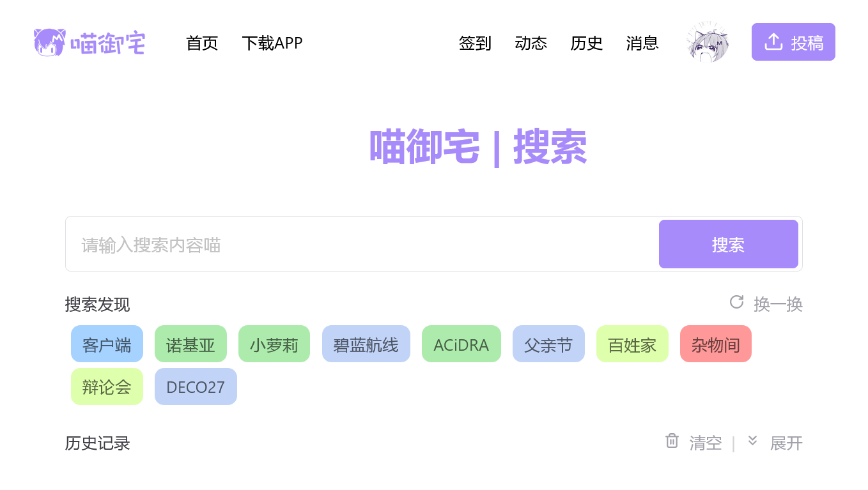
Task: Select the 客户端 search suggestion tag
Action: (x=107, y=344)
